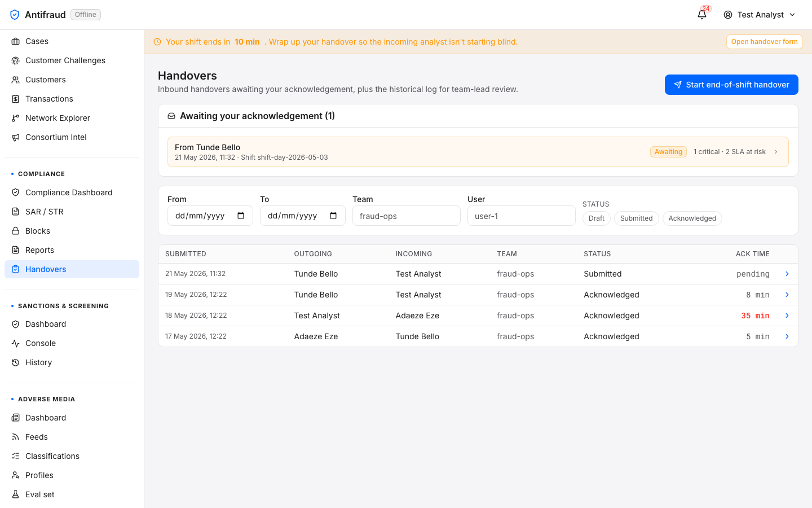Click the To date calendar picker icon
This screenshot has width=812, height=508.
point(333,216)
